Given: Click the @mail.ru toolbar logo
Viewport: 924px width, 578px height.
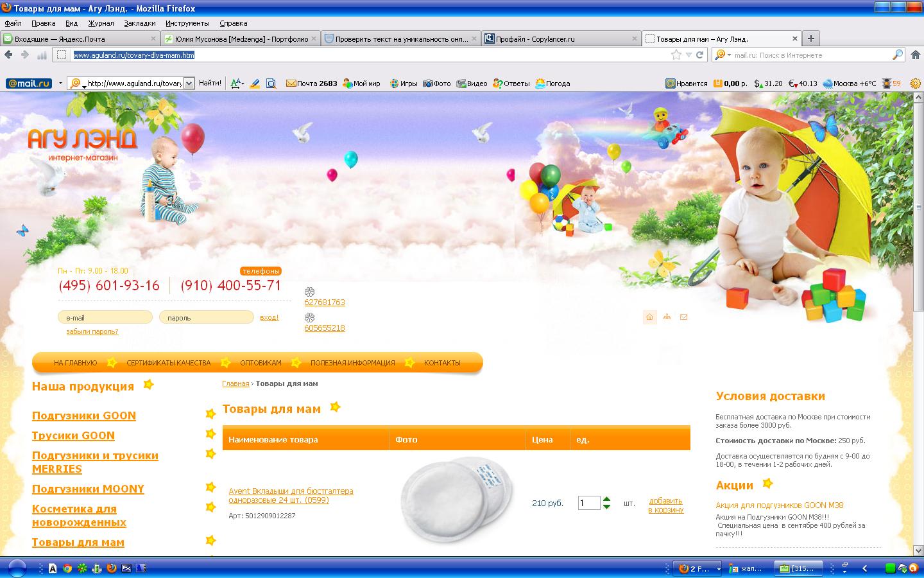Looking at the screenshot, I should tap(29, 83).
